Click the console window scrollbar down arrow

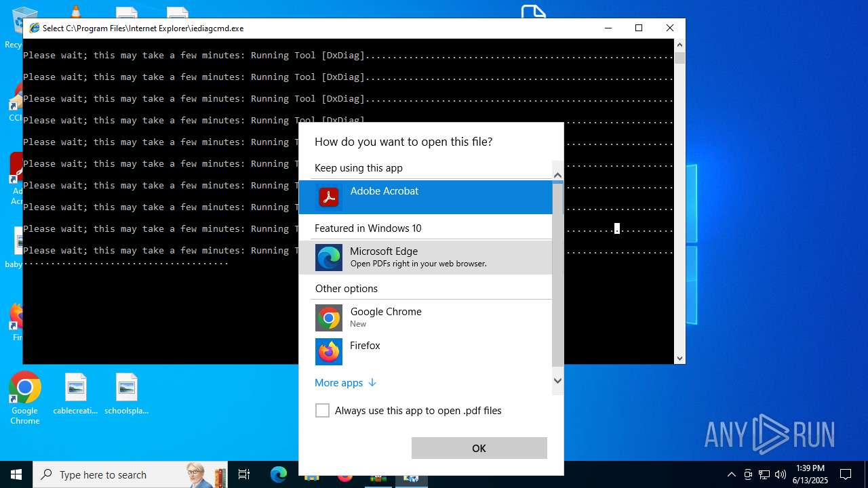680,358
